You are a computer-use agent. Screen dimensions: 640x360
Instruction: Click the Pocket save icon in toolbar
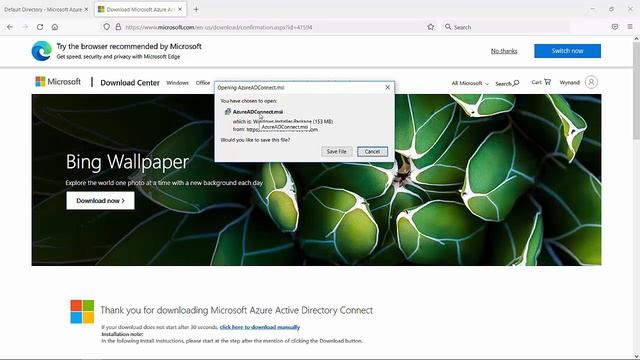pyautogui.click(x=615, y=27)
